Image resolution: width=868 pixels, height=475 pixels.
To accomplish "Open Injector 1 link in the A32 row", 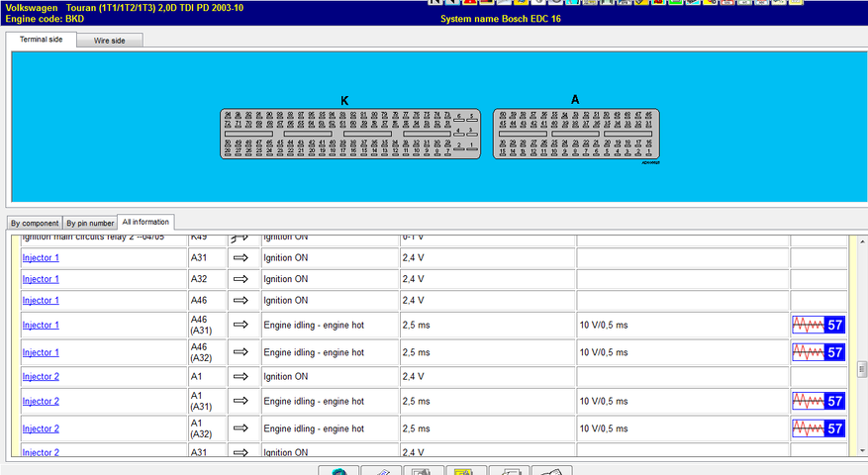I will pyautogui.click(x=41, y=279).
